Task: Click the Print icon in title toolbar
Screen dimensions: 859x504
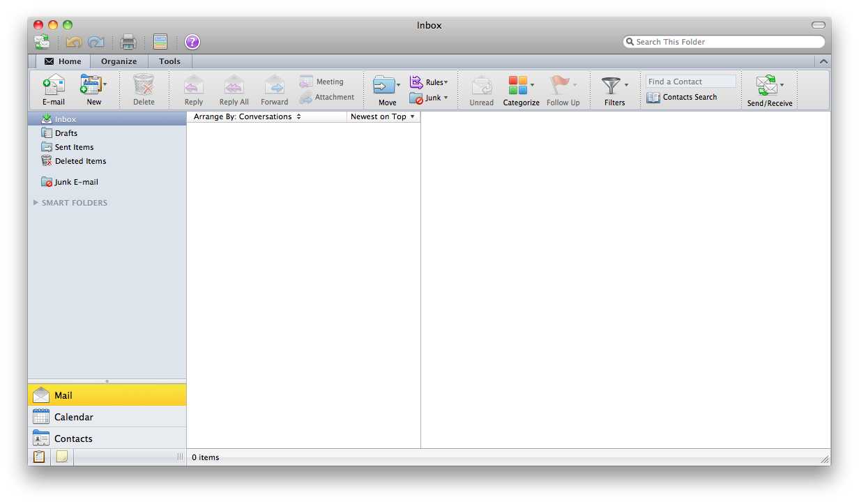Action: point(128,42)
